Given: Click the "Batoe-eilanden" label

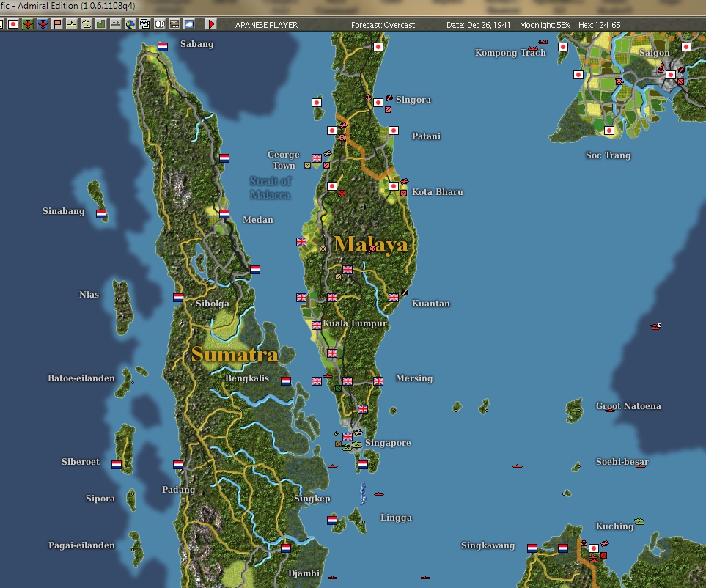Looking at the screenshot, I should coord(81,378).
